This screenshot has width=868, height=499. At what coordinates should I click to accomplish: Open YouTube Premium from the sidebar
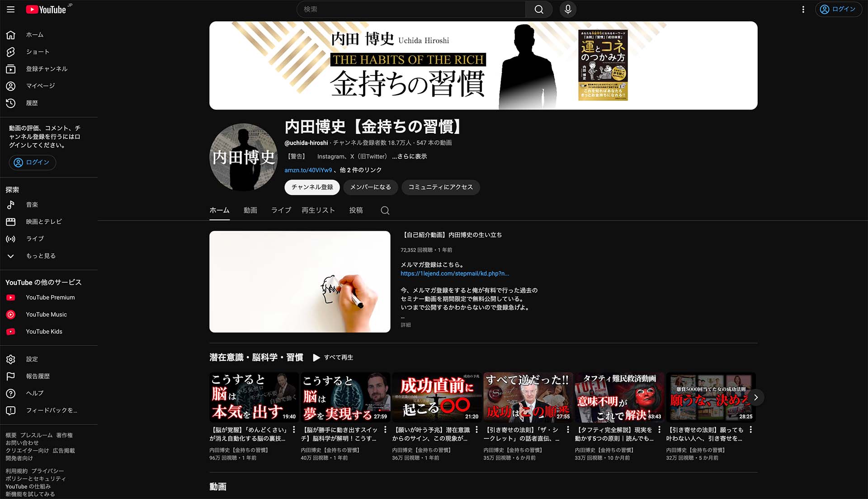pos(50,297)
